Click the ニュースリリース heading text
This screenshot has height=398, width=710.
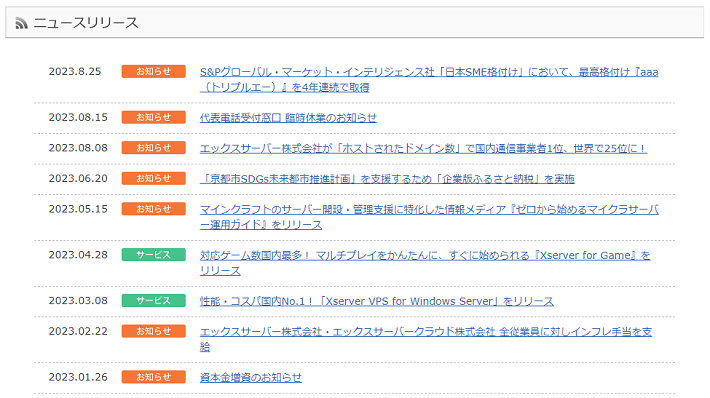[x=86, y=23]
